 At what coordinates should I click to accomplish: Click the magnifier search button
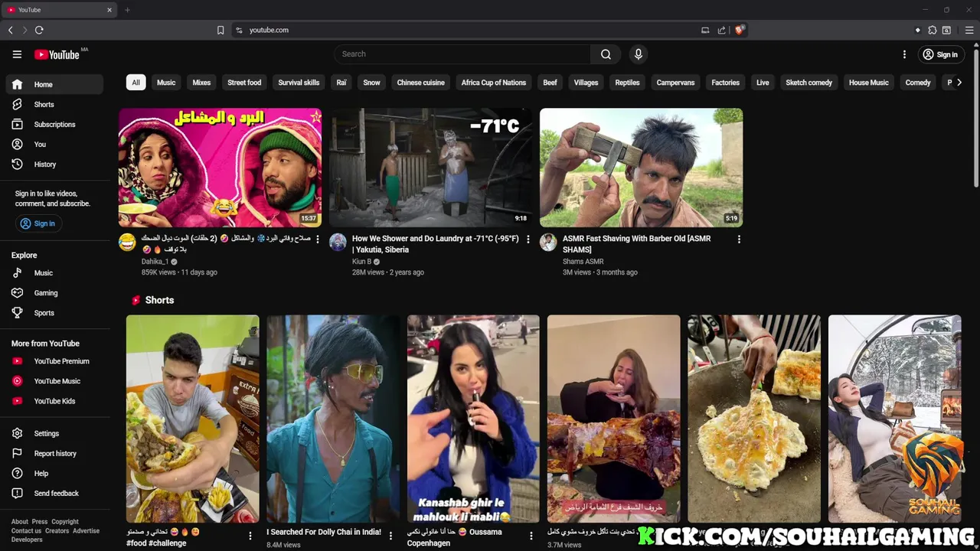click(606, 54)
